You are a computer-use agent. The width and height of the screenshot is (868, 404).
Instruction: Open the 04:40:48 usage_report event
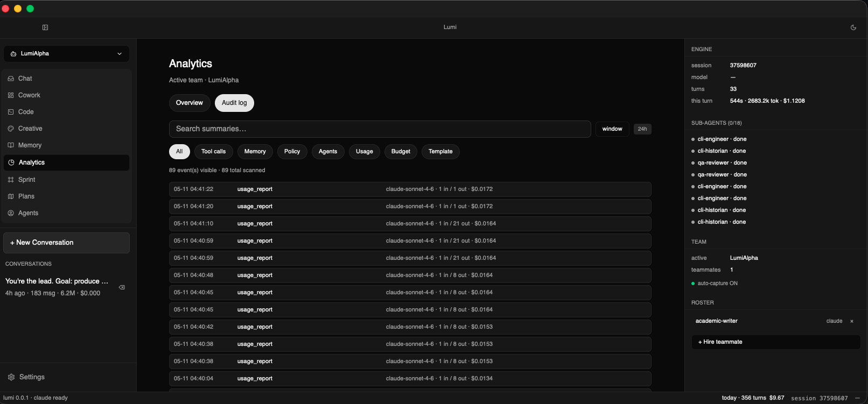pyautogui.click(x=410, y=275)
